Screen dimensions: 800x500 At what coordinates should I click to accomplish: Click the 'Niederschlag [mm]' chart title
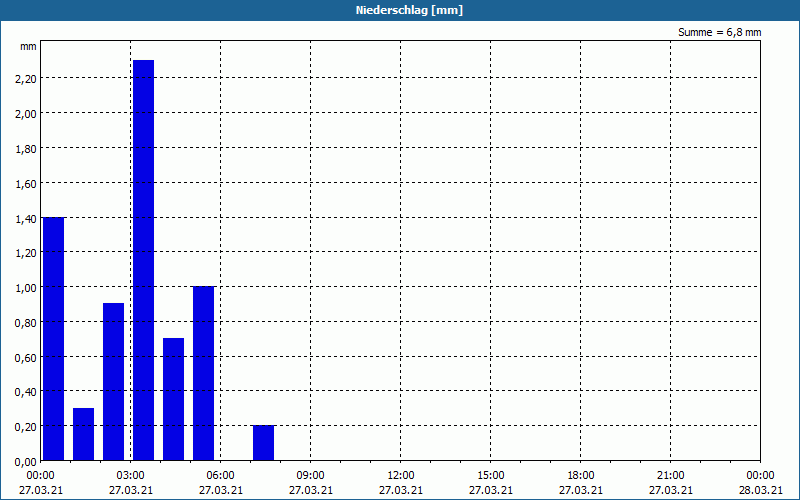409,10
